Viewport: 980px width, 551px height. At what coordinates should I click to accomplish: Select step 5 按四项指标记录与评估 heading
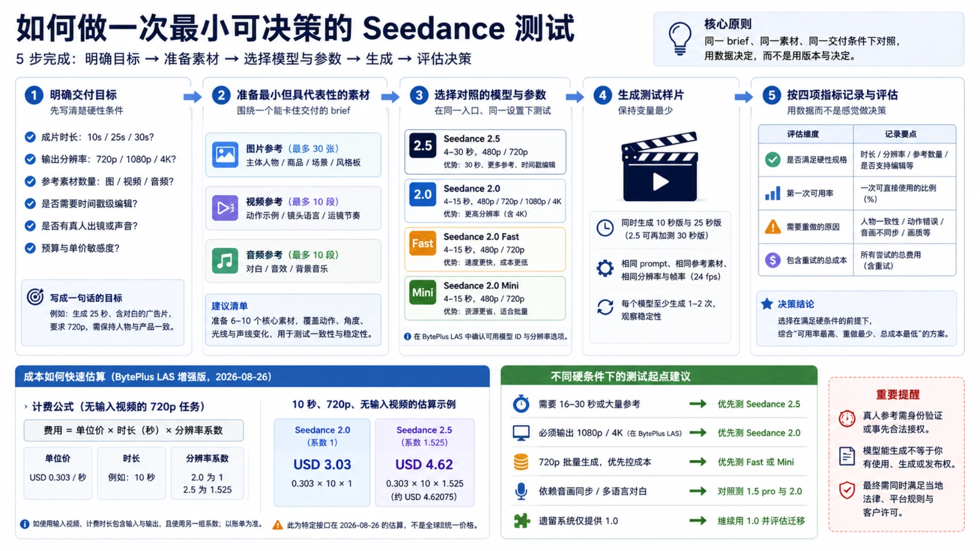[x=842, y=95]
